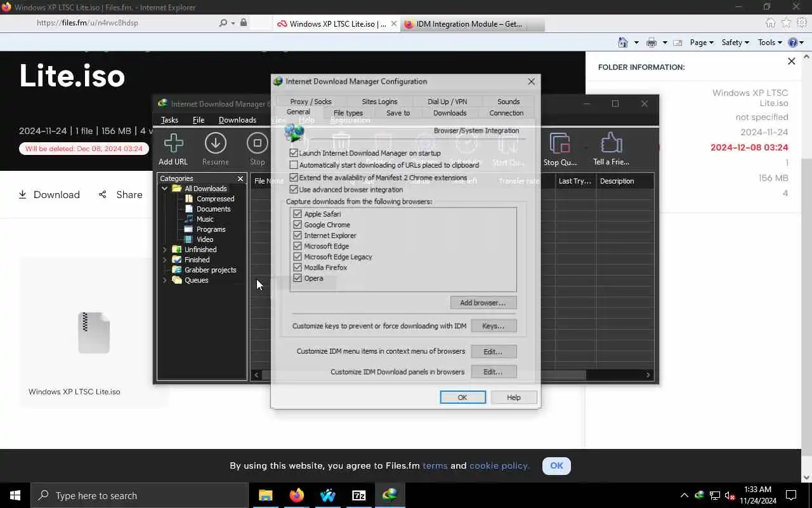Click the volume icon in system tray

coord(730,495)
